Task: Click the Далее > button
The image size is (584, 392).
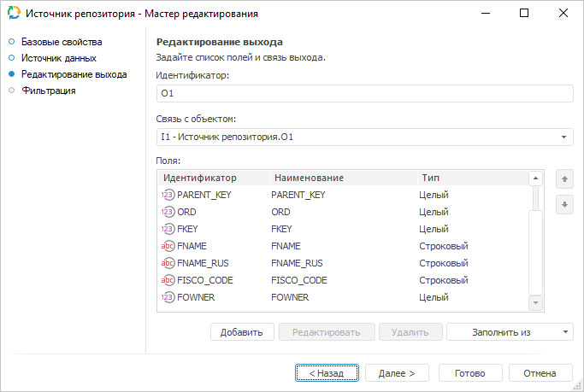Action: (x=397, y=373)
